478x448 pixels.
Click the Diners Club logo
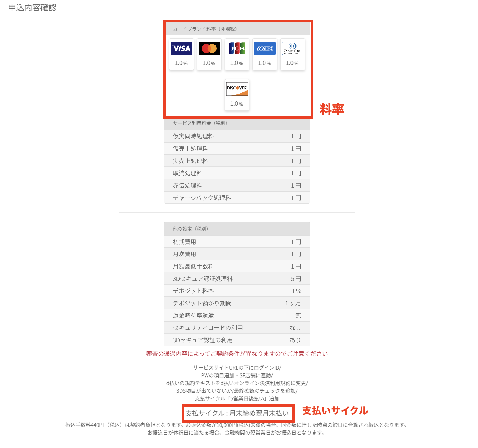(292, 48)
